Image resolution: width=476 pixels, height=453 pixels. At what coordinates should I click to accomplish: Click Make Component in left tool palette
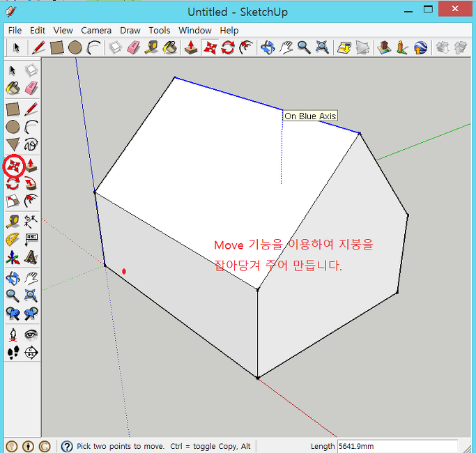tap(31, 70)
